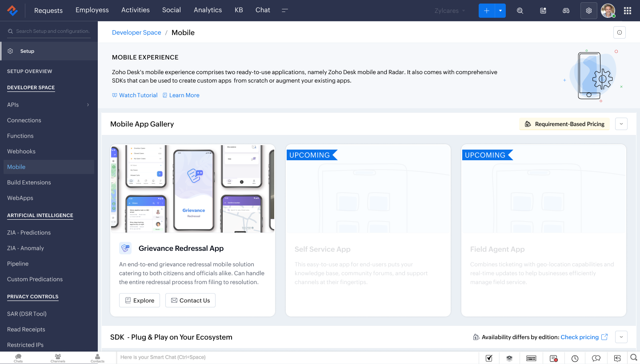Open Connections in the sidebar
This screenshot has width=640, height=364.
point(24,120)
